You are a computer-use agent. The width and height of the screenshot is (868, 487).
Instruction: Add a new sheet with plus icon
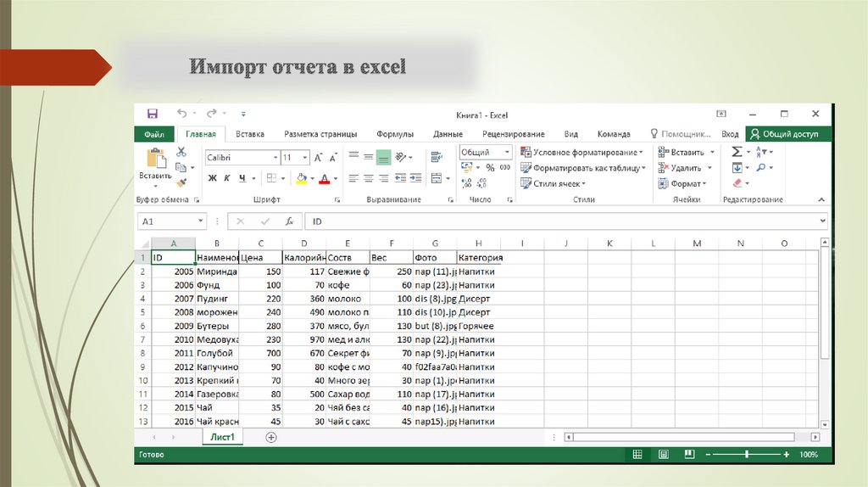click(271, 437)
